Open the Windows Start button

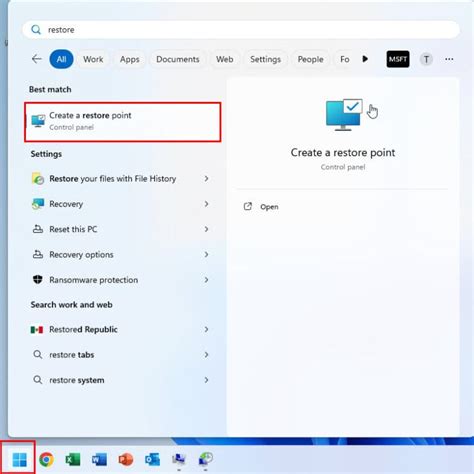point(19,460)
